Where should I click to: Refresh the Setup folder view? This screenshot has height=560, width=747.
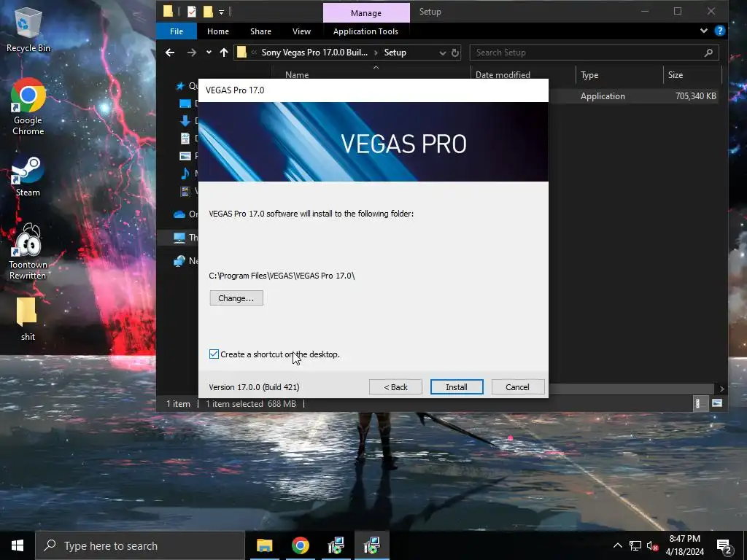455,52
